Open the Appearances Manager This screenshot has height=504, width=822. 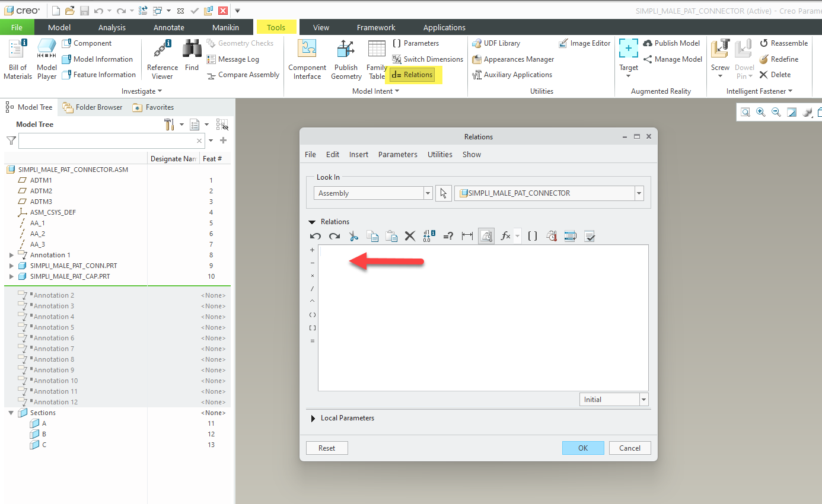(x=513, y=59)
